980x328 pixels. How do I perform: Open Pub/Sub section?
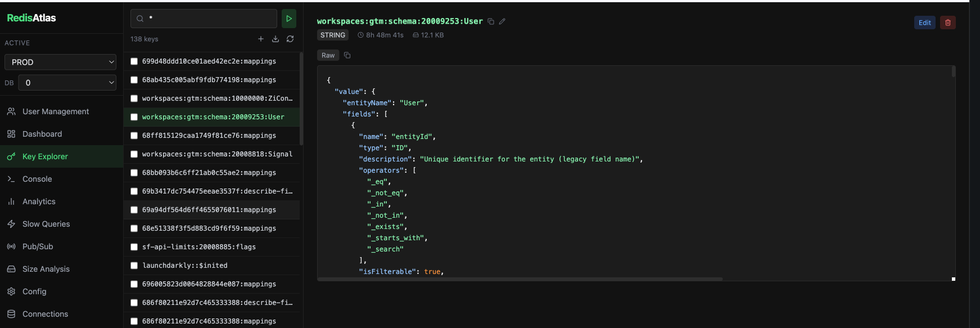point(61,246)
